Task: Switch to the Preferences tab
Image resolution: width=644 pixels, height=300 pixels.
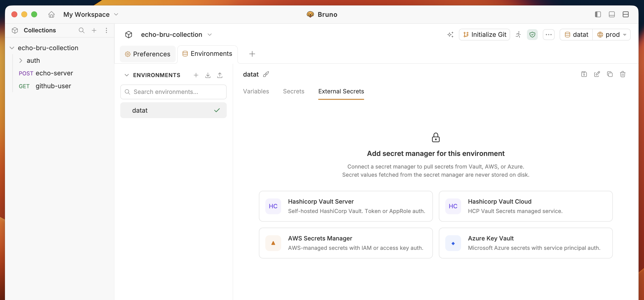Action: tap(148, 54)
